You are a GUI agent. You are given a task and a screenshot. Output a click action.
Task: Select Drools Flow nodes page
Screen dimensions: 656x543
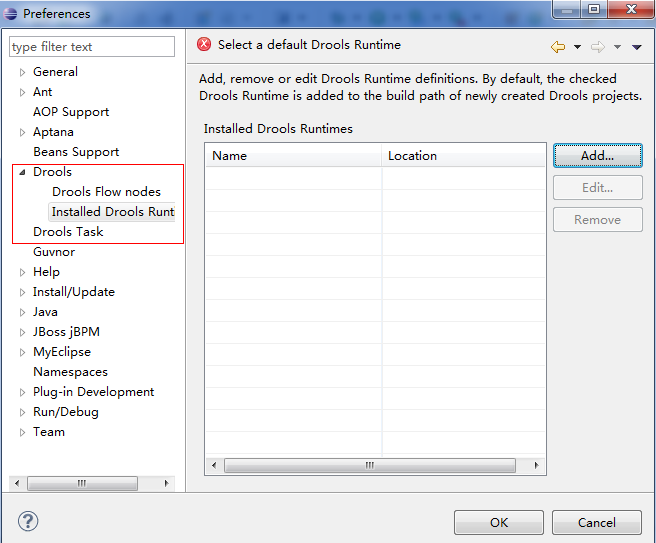pyautogui.click(x=106, y=192)
